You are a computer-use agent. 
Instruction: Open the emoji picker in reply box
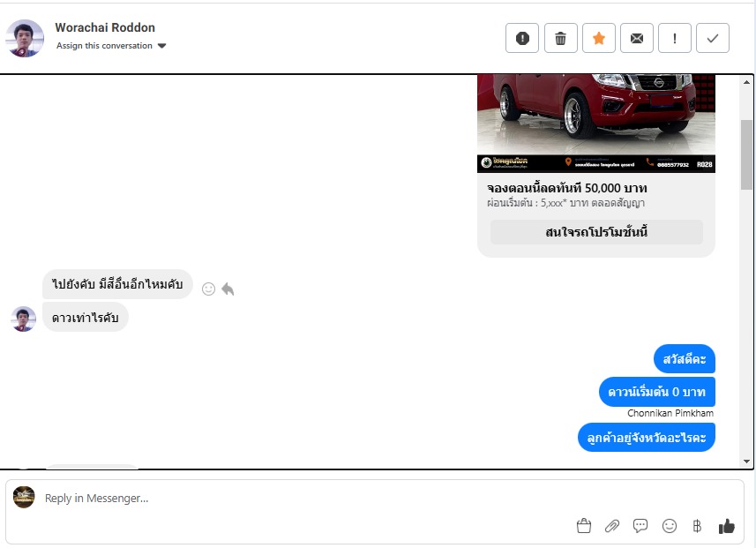coord(670,526)
